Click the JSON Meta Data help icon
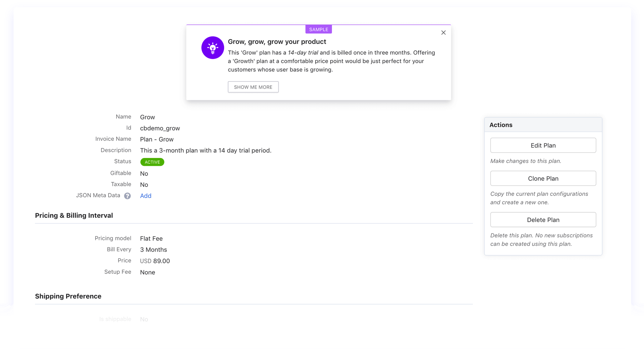 pos(127,196)
